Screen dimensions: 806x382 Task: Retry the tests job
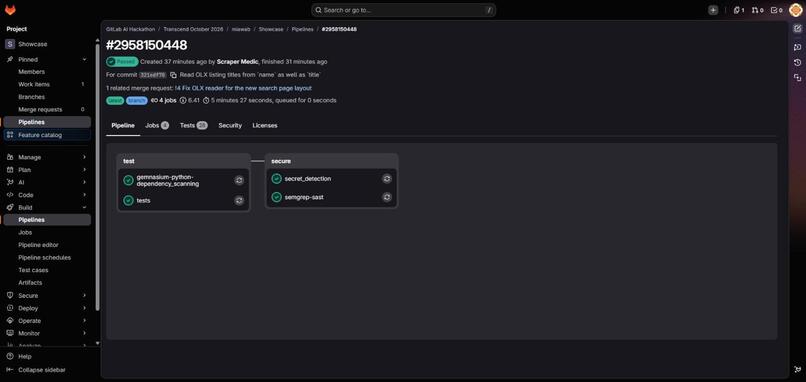(x=239, y=201)
